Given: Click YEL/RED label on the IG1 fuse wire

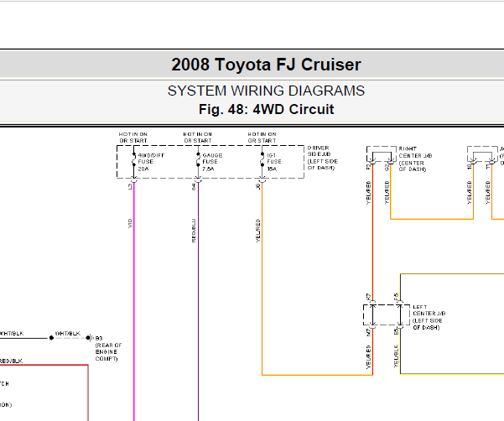Looking at the screenshot, I should (257, 231).
